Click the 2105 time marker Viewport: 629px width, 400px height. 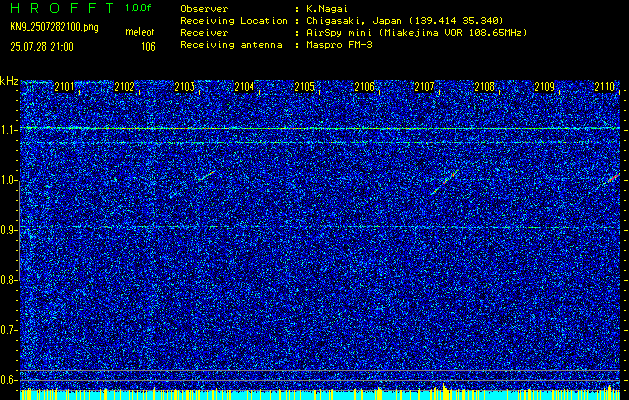click(304, 87)
